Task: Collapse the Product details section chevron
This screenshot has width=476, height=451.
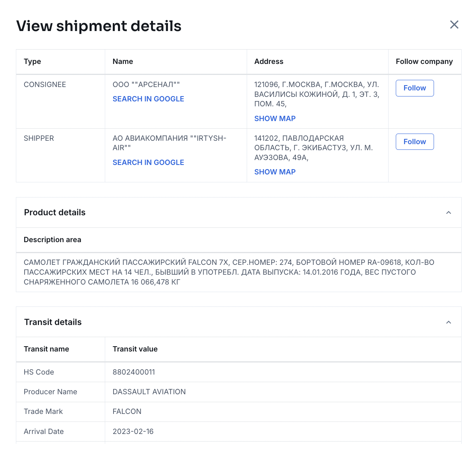Action: click(x=448, y=213)
